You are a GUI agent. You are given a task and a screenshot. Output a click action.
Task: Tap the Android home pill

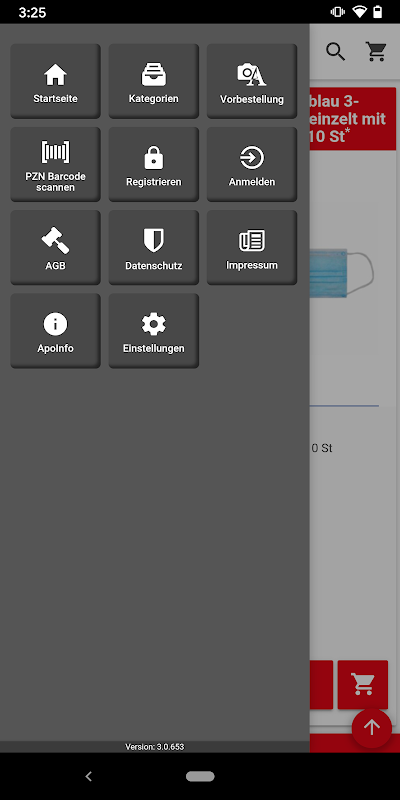[200, 776]
